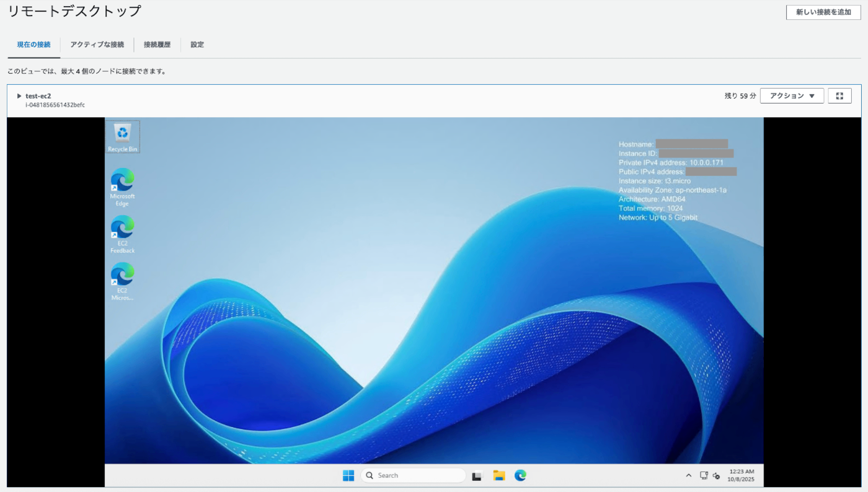Expand the test-ec2 node details

click(x=19, y=96)
